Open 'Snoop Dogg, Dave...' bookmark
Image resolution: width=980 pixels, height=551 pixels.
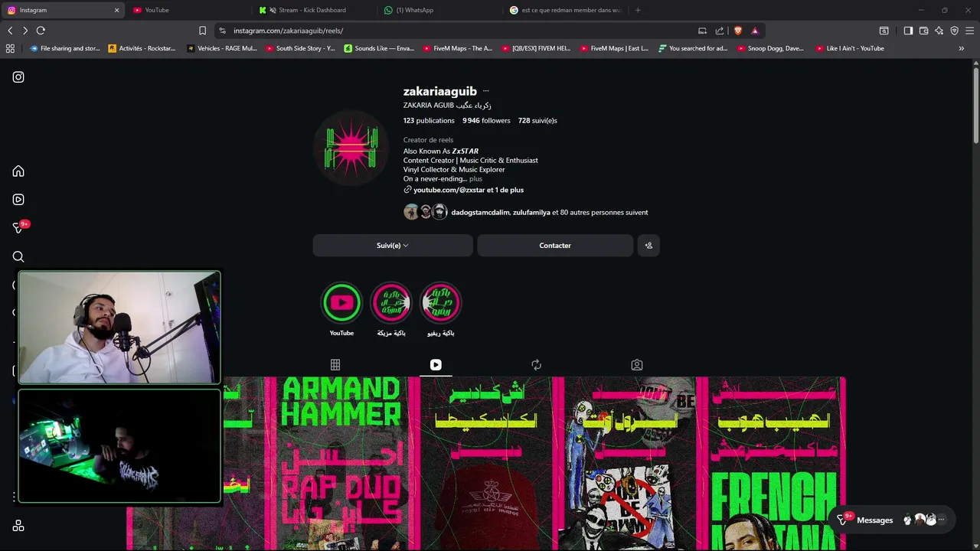tap(770, 48)
